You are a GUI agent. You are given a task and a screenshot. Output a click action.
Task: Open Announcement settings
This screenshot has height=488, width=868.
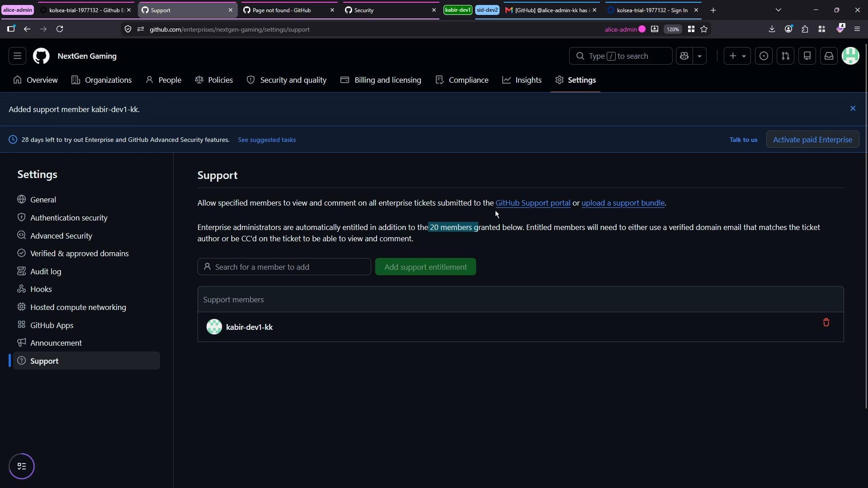[86, 343]
